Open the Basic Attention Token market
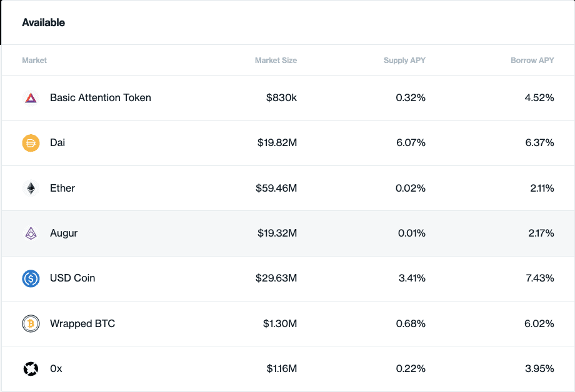Viewport: 575px width, 392px height. point(288,98)
